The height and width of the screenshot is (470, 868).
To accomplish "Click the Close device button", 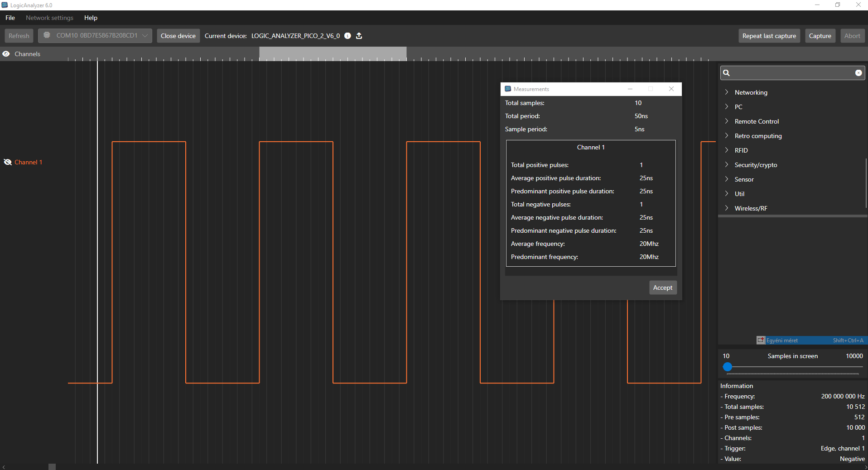I will tap(178, 36).
